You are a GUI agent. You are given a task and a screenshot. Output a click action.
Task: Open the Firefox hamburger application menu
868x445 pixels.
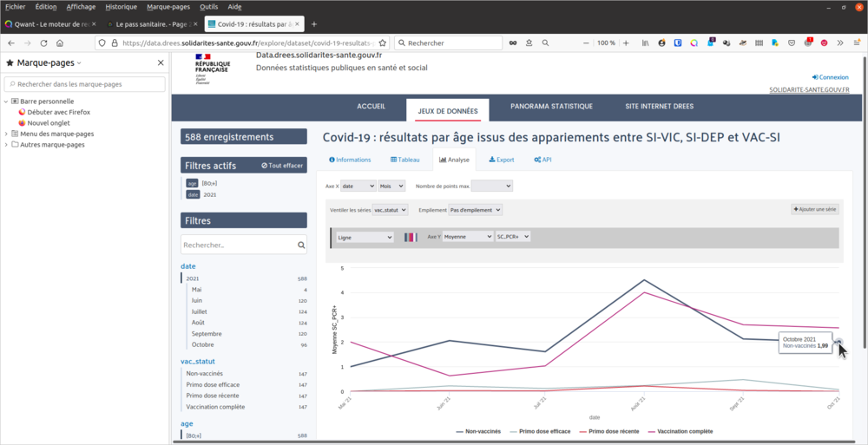856,43
